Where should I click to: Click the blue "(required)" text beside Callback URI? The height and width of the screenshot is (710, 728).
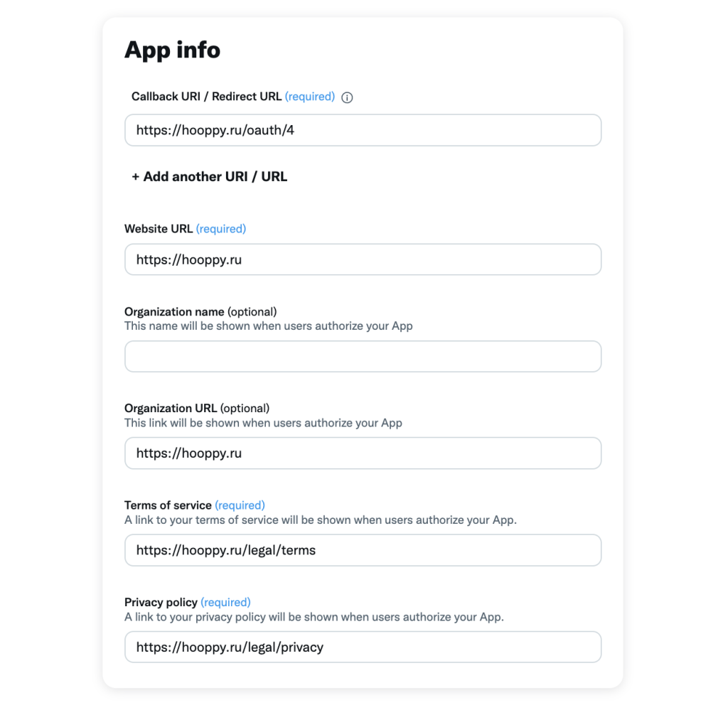pos(309,97)
